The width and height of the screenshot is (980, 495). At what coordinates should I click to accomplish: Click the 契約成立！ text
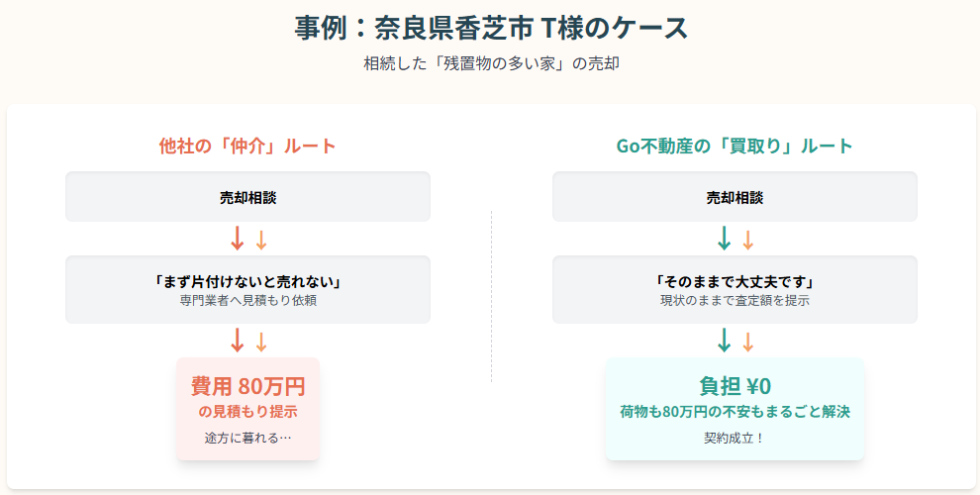pyautogui.click(x=735, y=438)
